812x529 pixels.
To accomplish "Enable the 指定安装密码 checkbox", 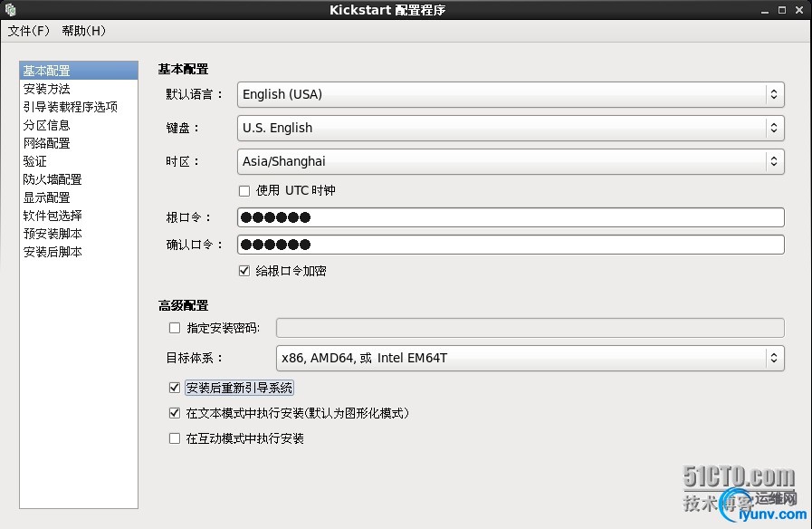I will click(x=175, y=328).
